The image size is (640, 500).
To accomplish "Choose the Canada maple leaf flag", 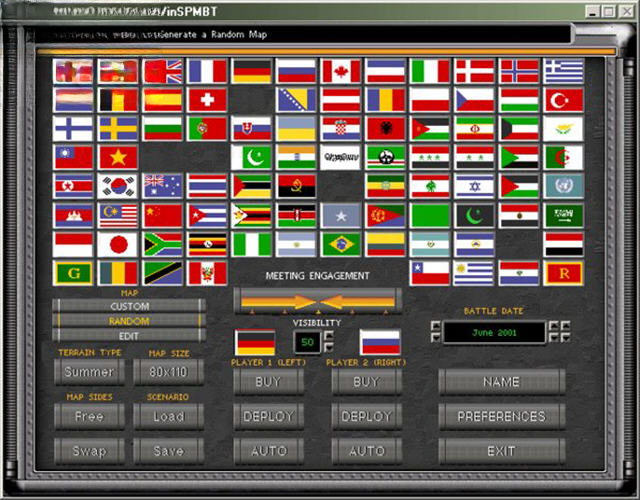I will 341,71.
